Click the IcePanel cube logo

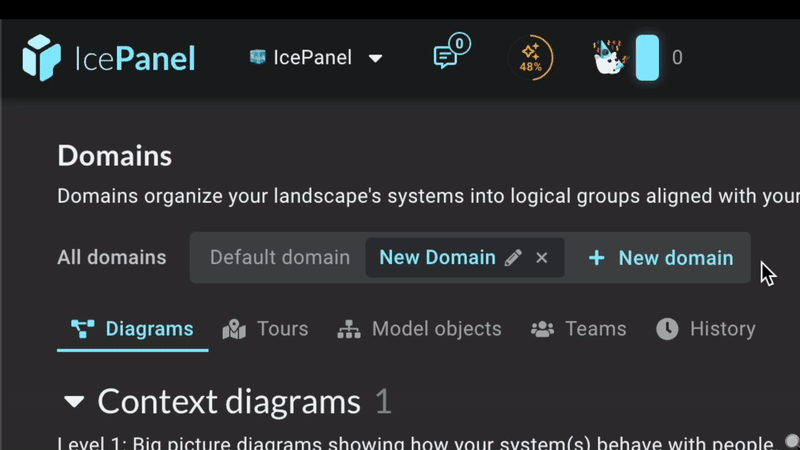[41, 58]
